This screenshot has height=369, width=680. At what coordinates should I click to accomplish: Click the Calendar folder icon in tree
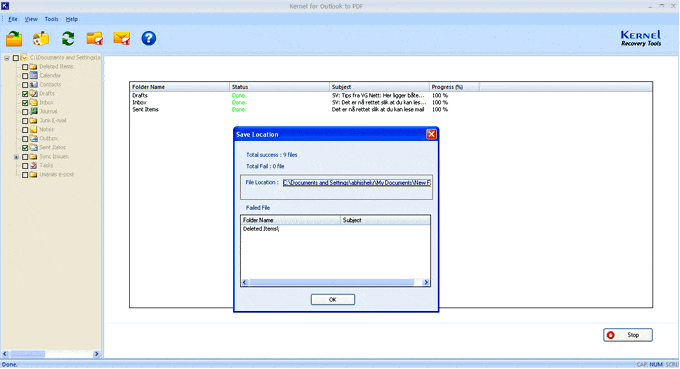33,75
